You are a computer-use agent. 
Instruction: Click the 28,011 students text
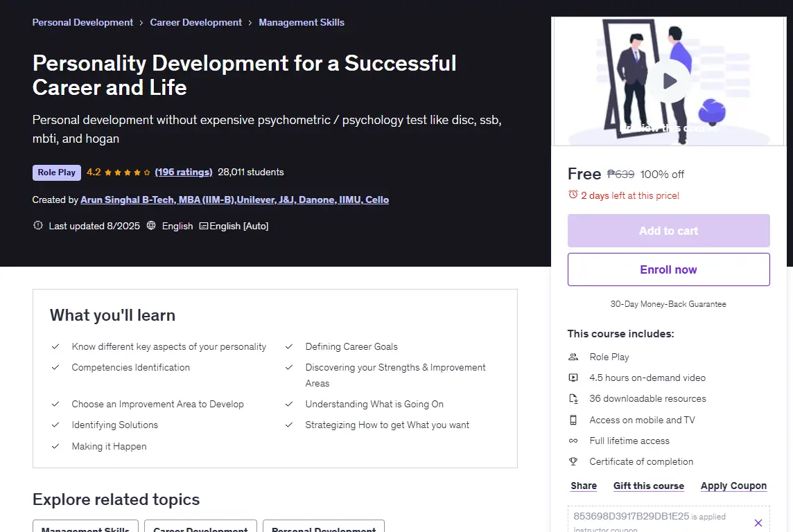[251, 172]
